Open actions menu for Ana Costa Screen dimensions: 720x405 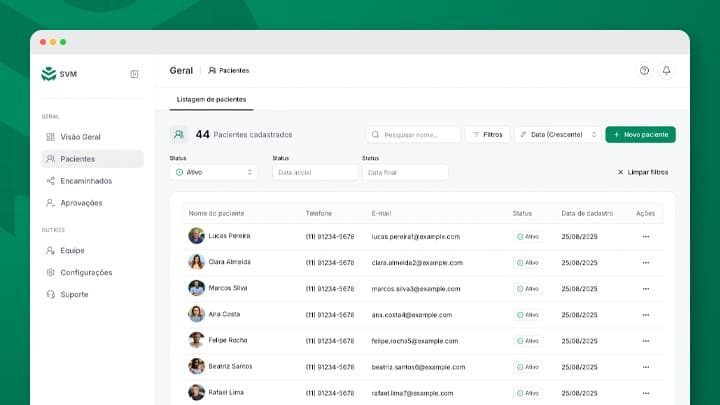(645, 314)
